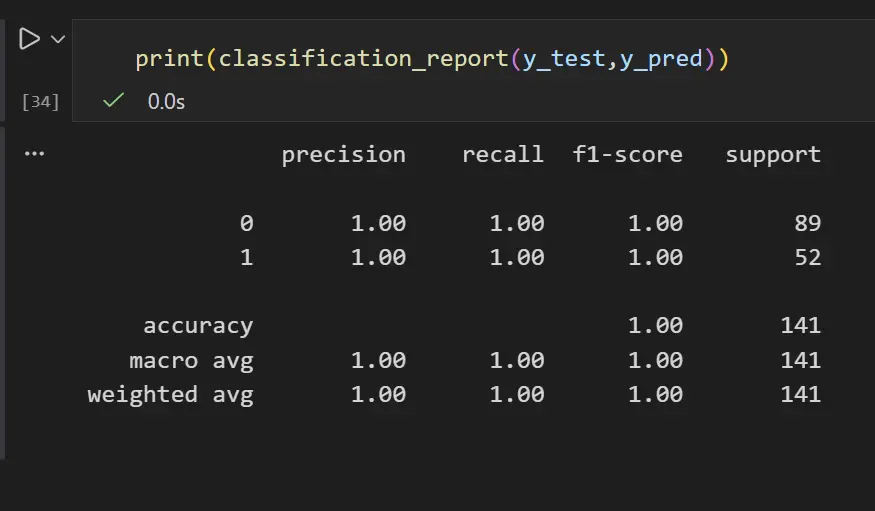This screenshot has width=875, height=511.
Task: Open the output's three-dot actions menu
Action: [x=34, y=154]
